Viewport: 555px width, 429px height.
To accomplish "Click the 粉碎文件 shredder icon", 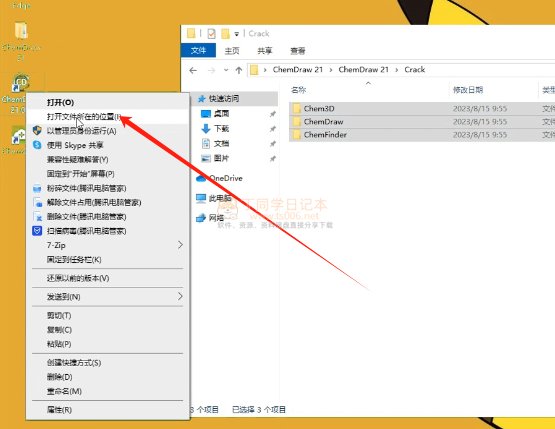I will tap(37, 188).
